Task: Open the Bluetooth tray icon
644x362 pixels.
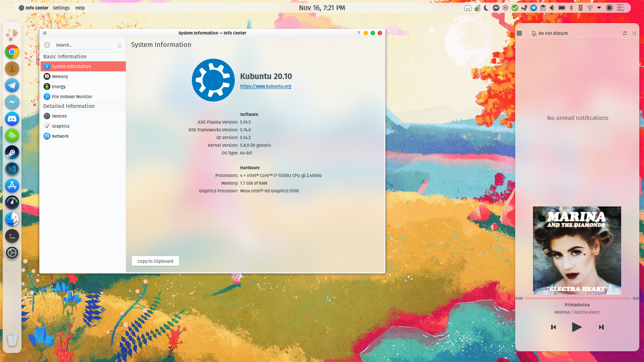Action: pos(571,8)
